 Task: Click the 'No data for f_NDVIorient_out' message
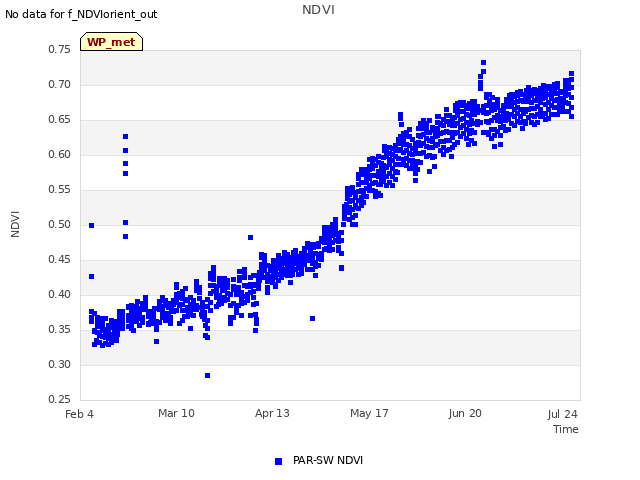tap(81, 14)
